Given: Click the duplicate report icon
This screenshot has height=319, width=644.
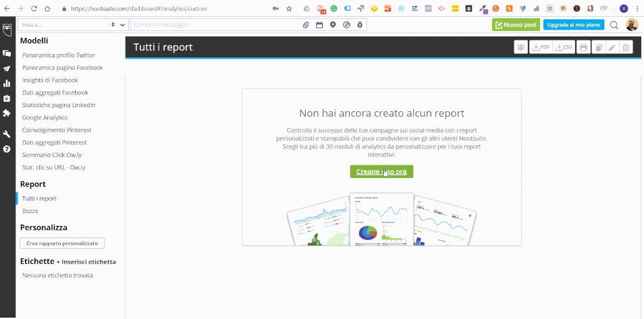Looking at the screenshot, I should click(x=598, y=47).
